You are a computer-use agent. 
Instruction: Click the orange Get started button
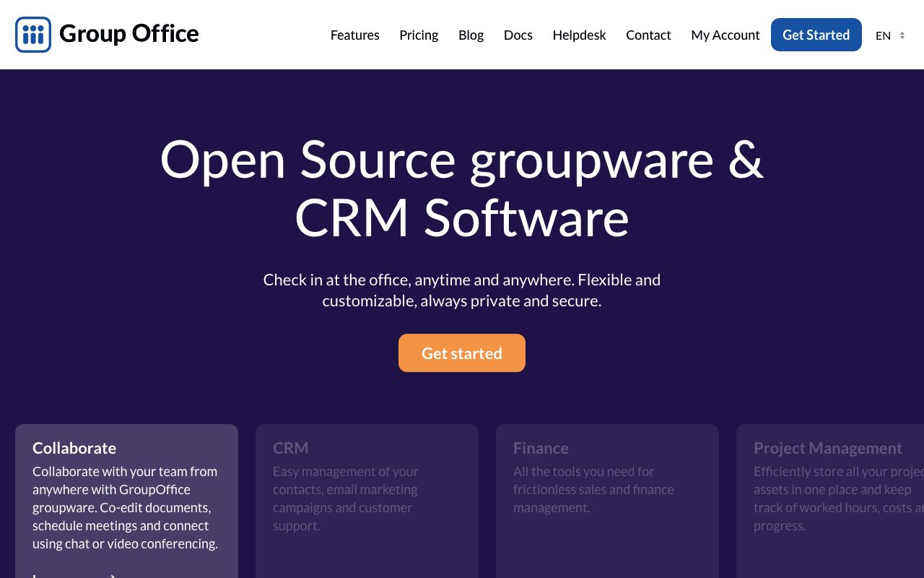pos(462,353)
